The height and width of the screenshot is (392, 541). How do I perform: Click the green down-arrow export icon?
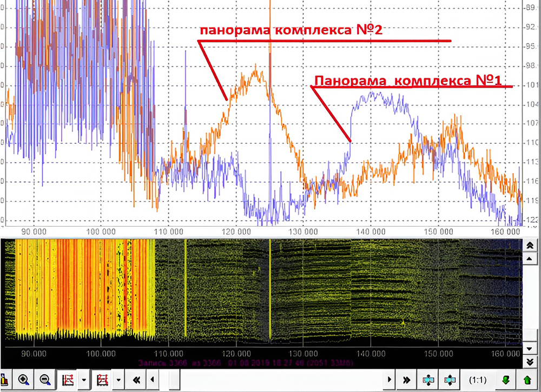pos(506,380)
